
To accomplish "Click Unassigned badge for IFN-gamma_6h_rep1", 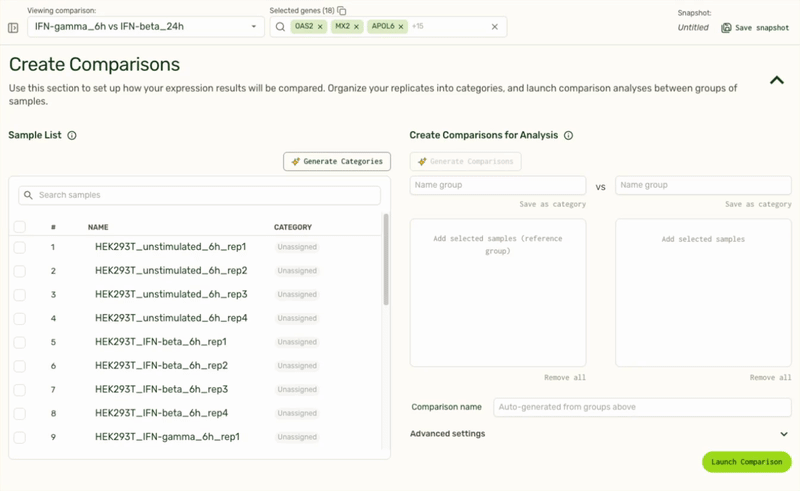I will (297, 437).
